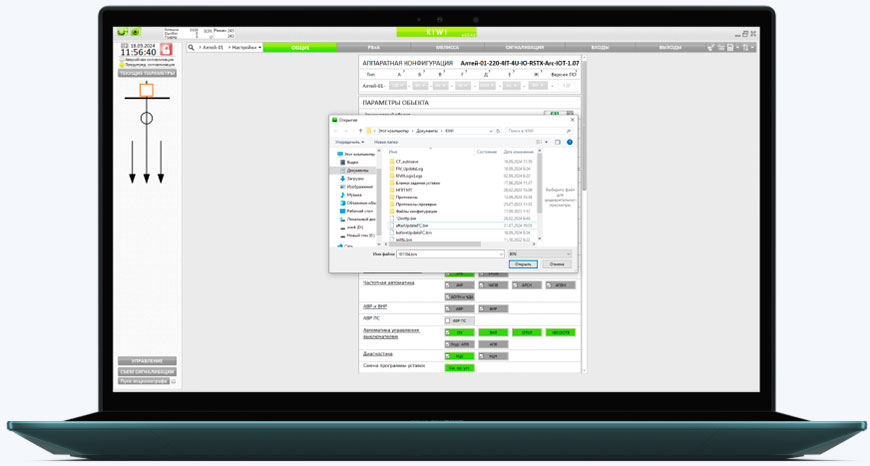Open the Упорядочить dropdown menu in dialog
This screenshot has width=870, height=466.
tap(349, 142)
